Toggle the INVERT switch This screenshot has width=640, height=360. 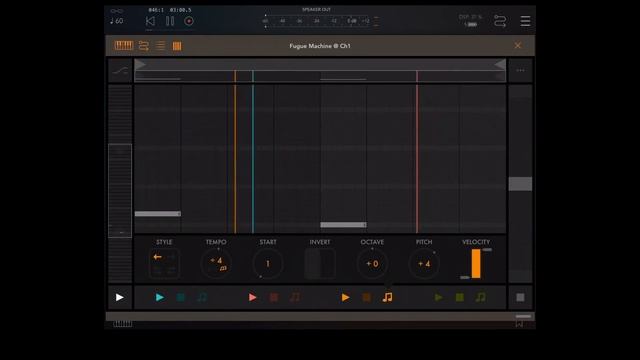pyautogui.click(x=320, y=263)
